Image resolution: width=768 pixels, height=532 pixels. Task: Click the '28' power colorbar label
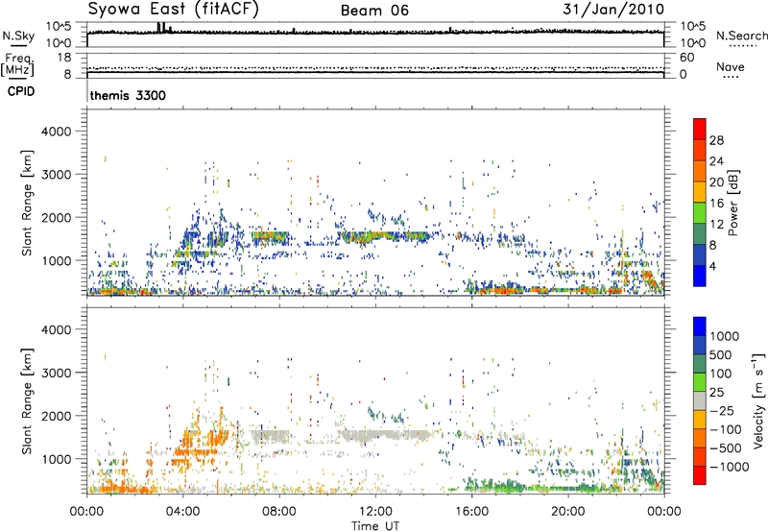[716, 140]
